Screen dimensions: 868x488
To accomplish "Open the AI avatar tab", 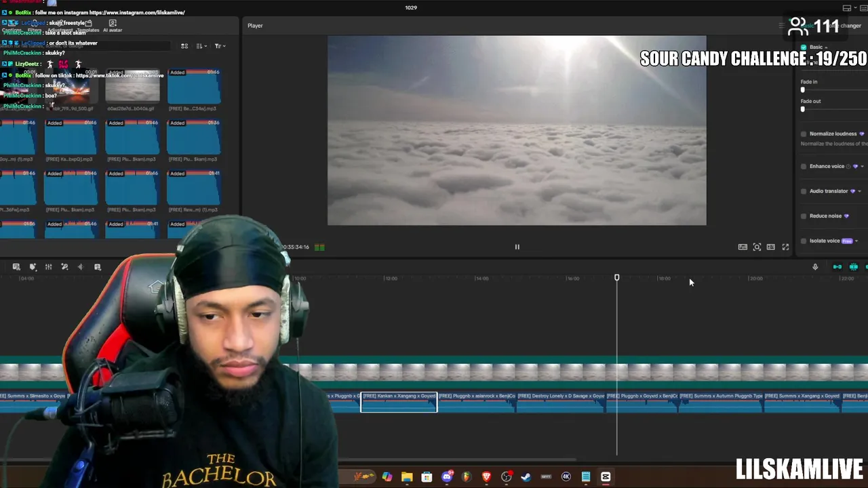I will tap(113, 26).
